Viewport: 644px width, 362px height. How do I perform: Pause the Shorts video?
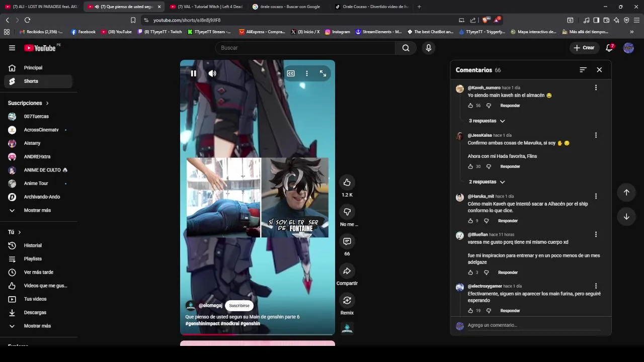tap(193, 73)
